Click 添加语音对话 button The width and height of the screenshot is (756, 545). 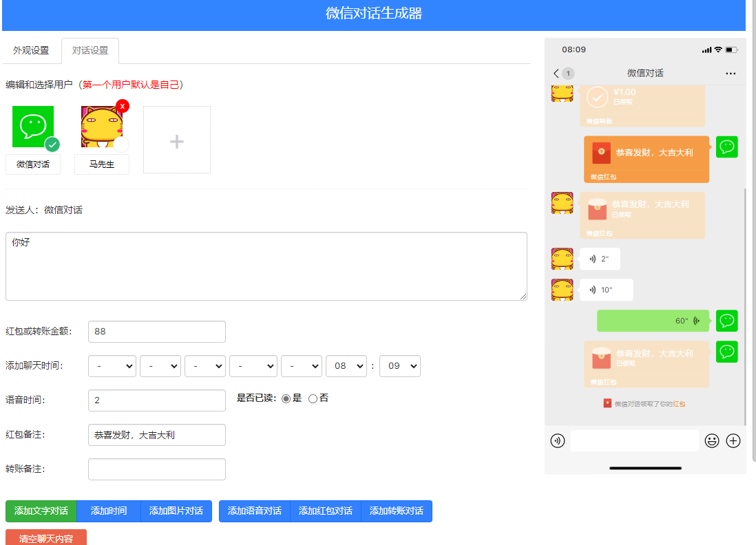click(x=255, y=511)
